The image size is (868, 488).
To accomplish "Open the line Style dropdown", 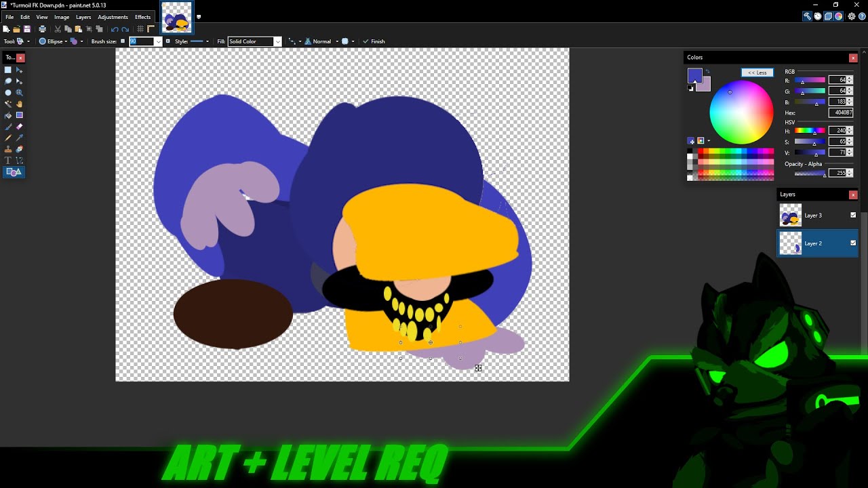I will (199, 41).
